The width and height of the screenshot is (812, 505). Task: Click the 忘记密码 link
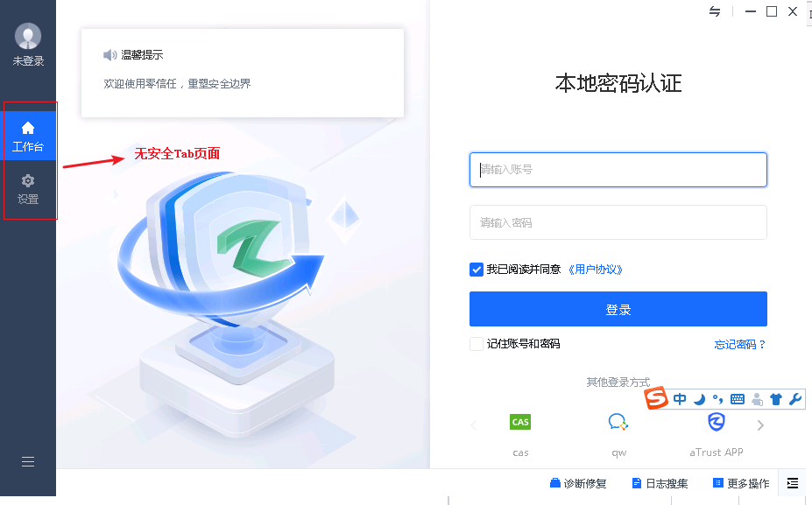(739, 345)
